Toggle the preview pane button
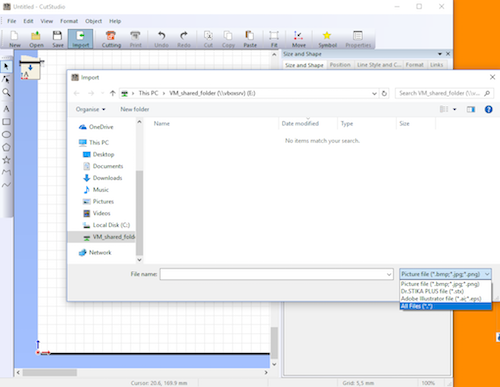 pyautogui.click(x=471, y=109)
